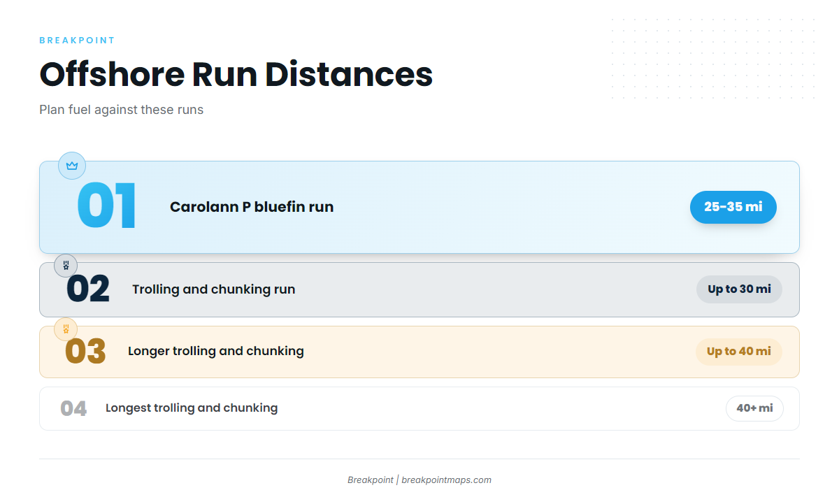
Task: Select the Trolling and chunking run label
Action: (x=214, y=289)
